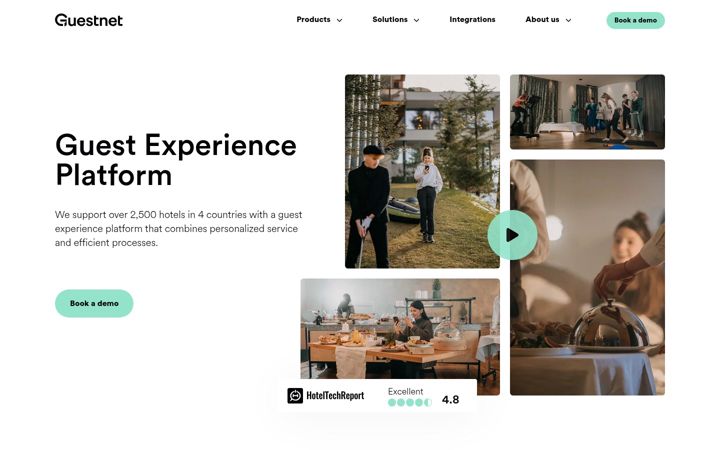Click Book a demo below the hero text
This screenshot has height=450, width=720.
[94, 303]
